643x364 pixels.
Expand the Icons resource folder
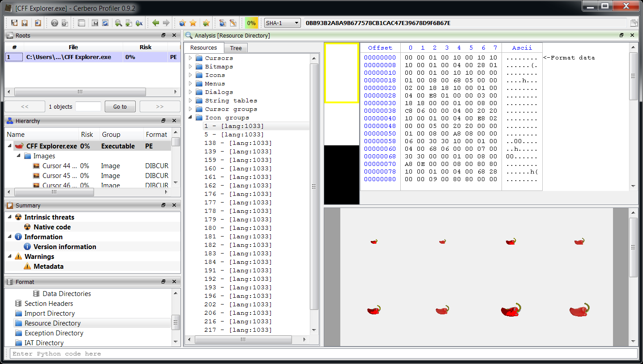[190, 75]
